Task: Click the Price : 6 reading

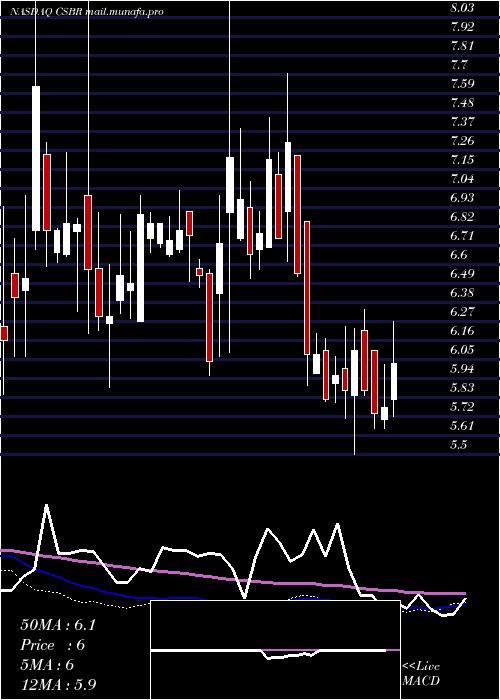Action: [53, 645]
